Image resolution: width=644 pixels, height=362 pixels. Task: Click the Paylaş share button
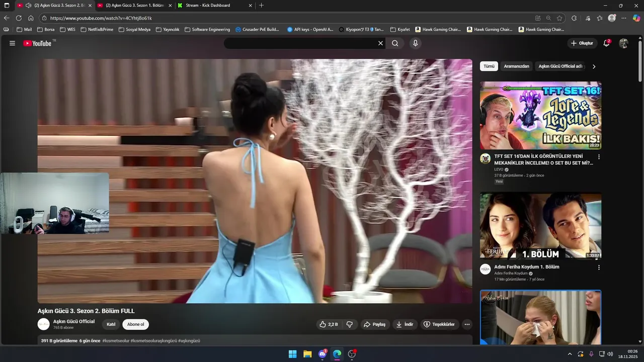click(x=374, y=324)
